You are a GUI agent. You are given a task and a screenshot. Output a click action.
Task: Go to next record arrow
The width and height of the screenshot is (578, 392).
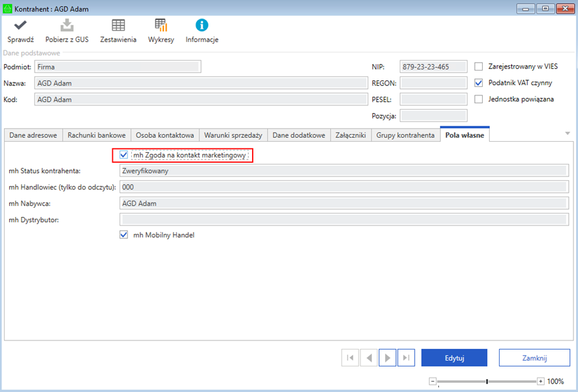[x=387, y=357]
